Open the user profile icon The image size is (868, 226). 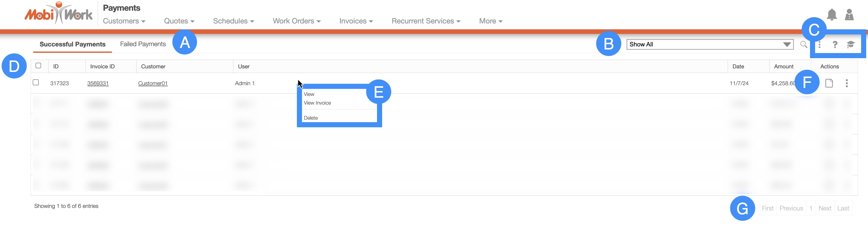pyautogui.click(x=849, y=15)
